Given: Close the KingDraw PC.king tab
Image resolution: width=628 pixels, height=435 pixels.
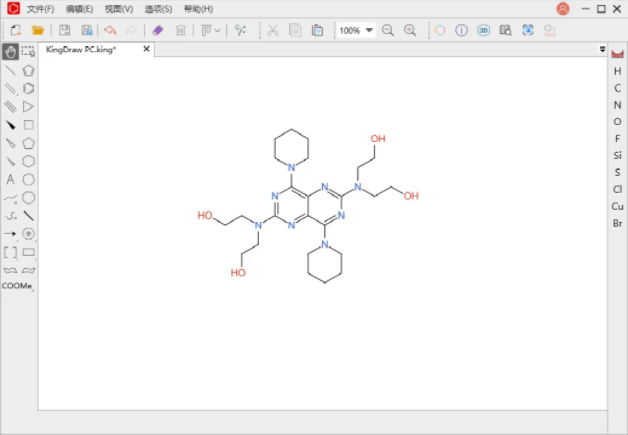Looking at the screenshot, I should pos(146,49).
